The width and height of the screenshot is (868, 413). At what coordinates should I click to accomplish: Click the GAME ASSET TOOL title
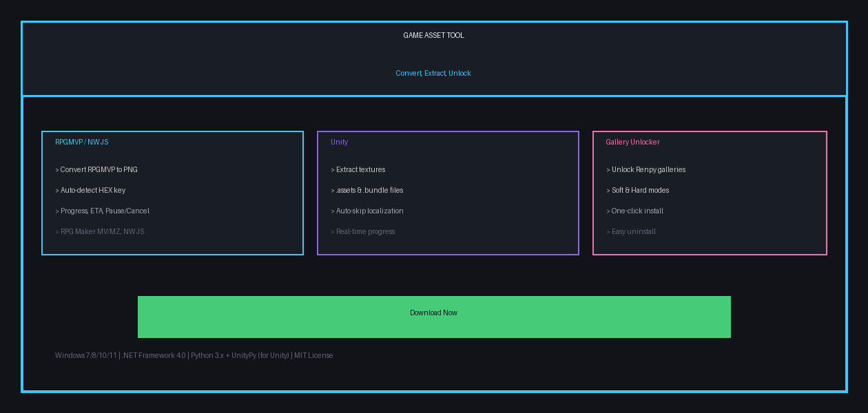434,35
